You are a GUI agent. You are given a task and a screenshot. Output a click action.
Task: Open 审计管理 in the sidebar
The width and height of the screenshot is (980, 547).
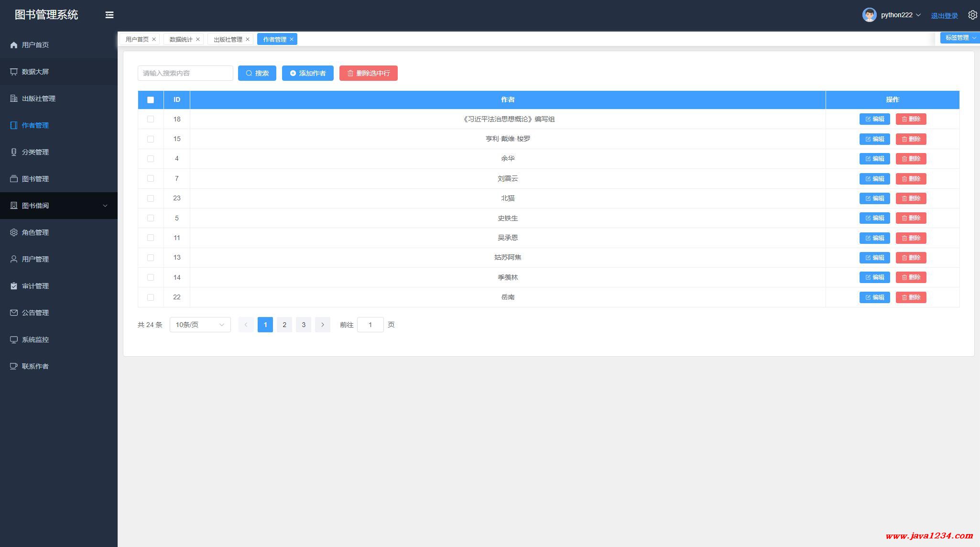[x=35, y=286]
